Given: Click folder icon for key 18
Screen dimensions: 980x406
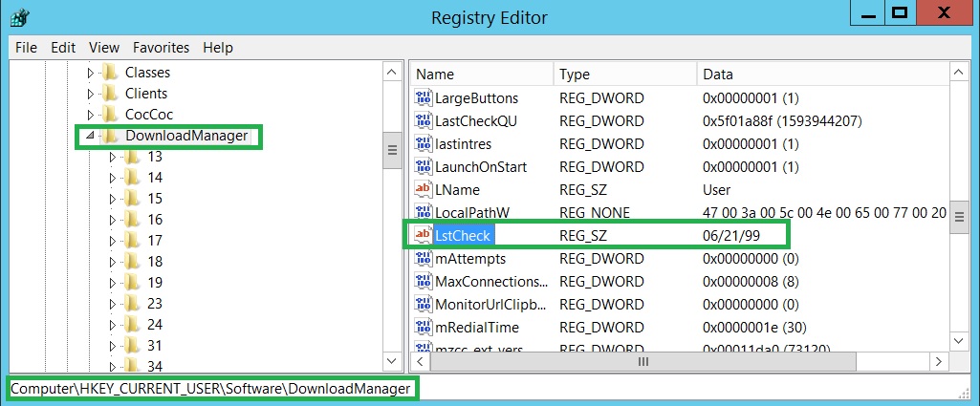Looking at the screenshot, I should (x=132, y=261).
